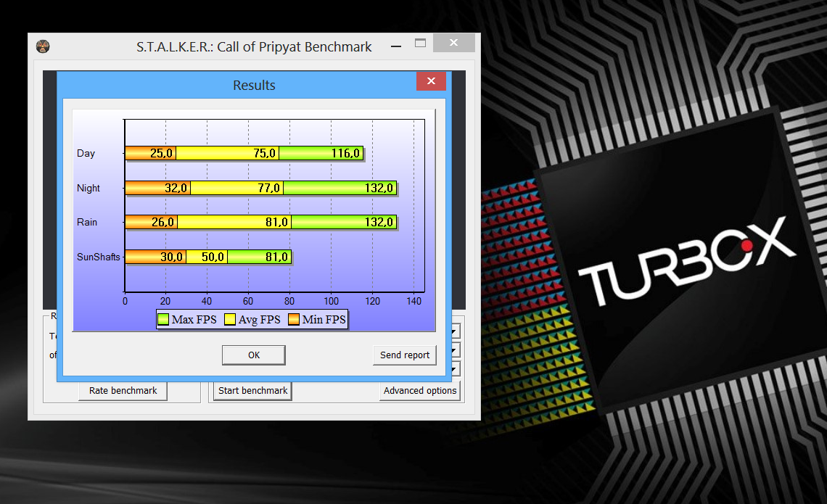
Task: Click the 'Day' row label in chart
Action: (86, 154)
